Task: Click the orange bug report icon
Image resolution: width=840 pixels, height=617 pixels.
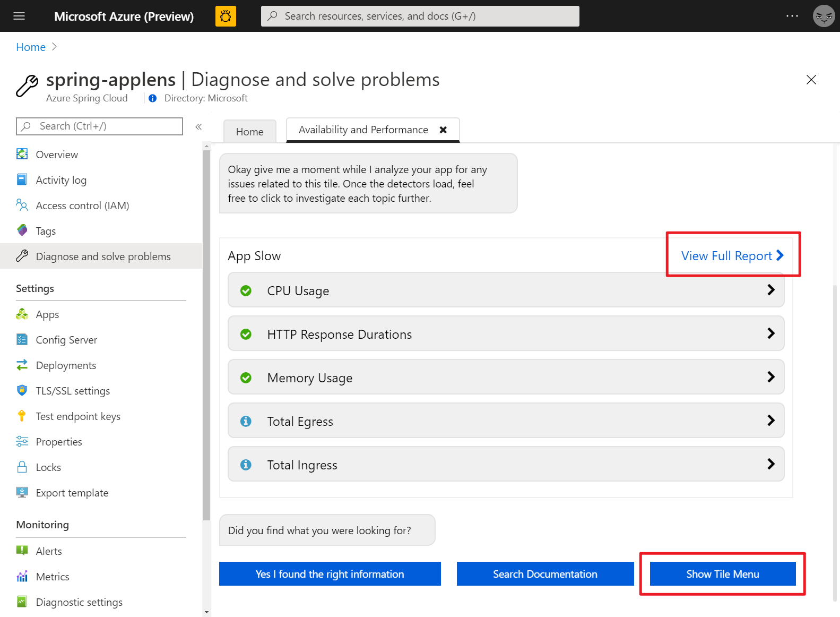Action: 226,16
